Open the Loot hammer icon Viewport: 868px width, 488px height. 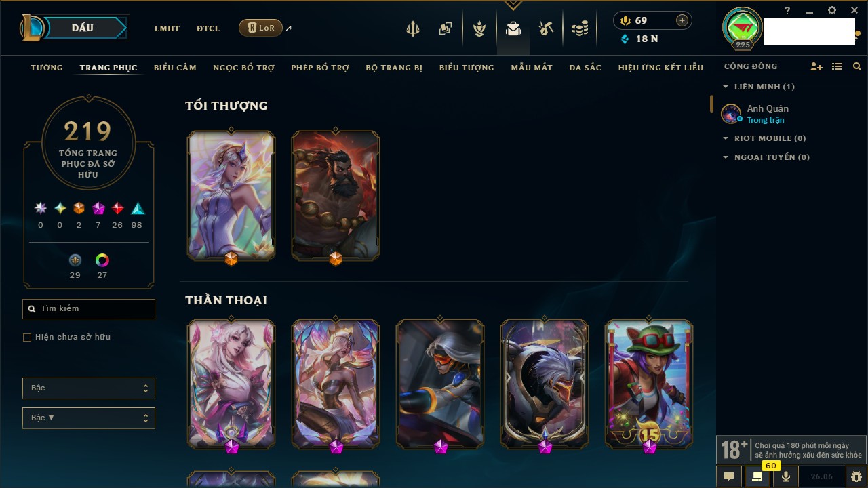click(x=546, y=28)
